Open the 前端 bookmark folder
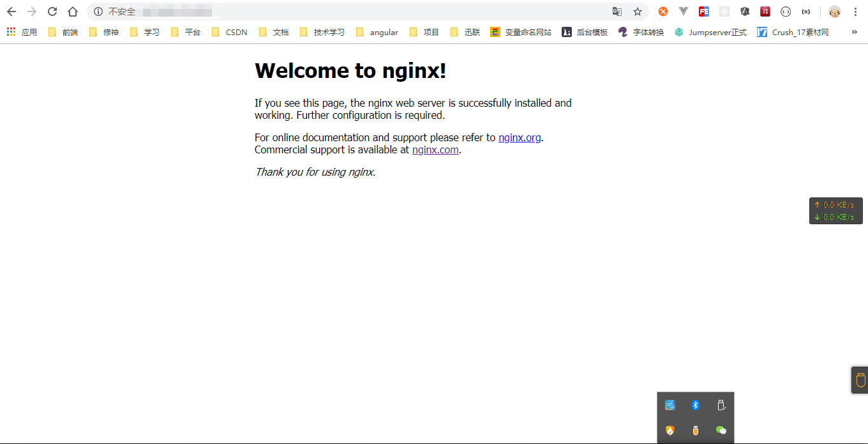 tap(63, 32)
